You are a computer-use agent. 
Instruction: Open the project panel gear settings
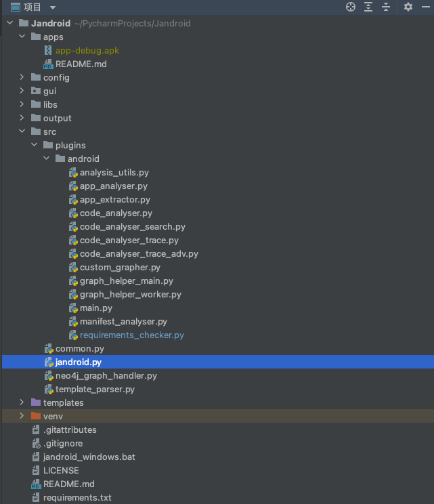click(408, 7)
